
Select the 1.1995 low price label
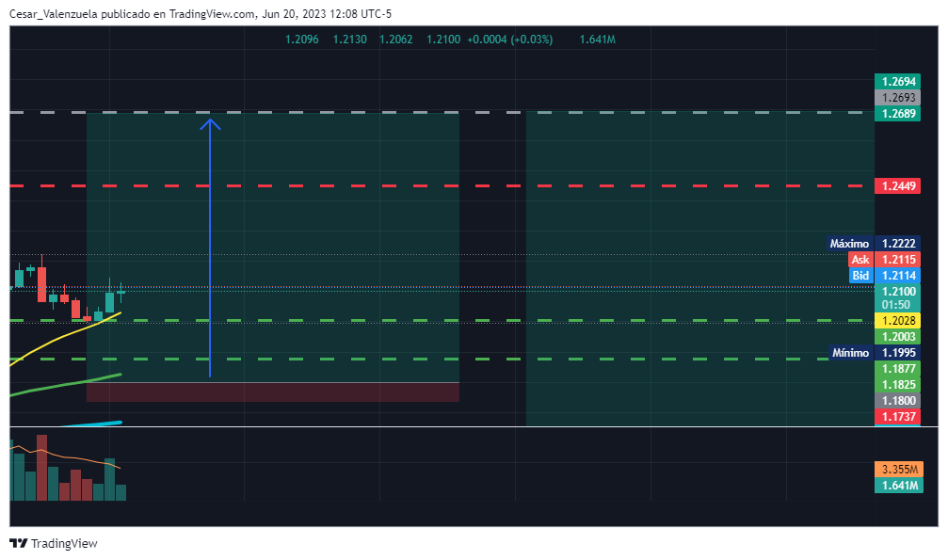pyautogui.click(x=898, y=353)
